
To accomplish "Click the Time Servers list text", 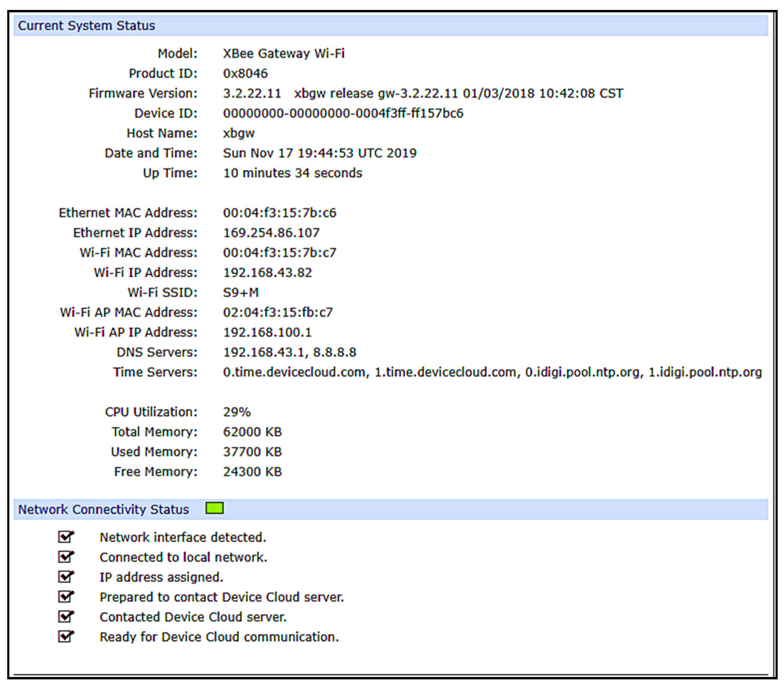I will click(x=492, y=372).
